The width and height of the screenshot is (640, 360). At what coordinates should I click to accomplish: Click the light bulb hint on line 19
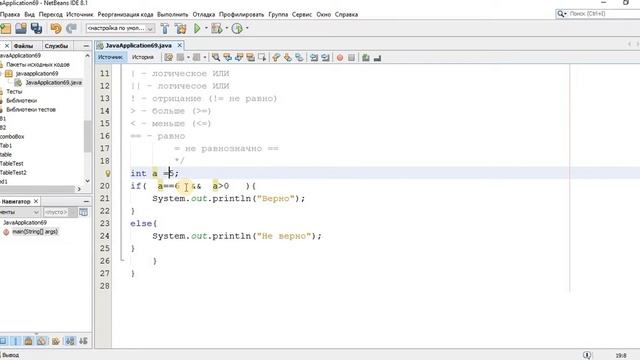[x=108, y=173]
